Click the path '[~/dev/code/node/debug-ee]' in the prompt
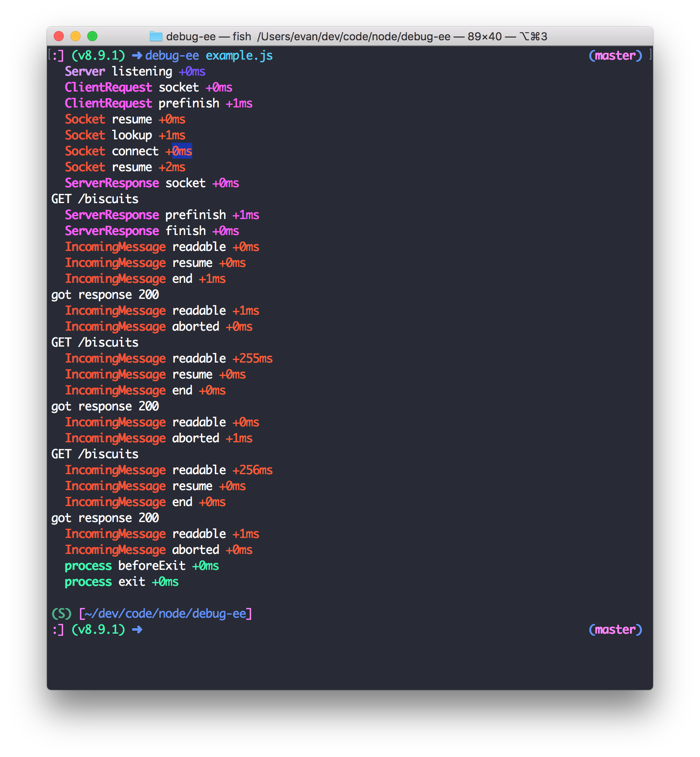 (x=165, y=613)
